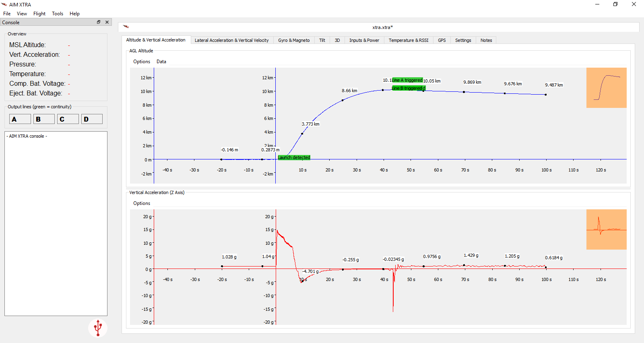Open the GPS tab
Screen dimensions: 644x343
(x=442, y=40)
